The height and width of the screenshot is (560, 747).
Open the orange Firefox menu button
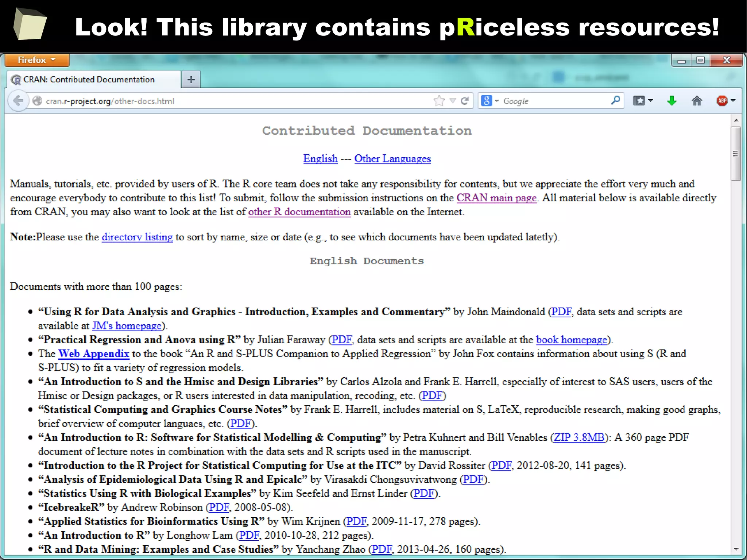click(x=37, y=60)
